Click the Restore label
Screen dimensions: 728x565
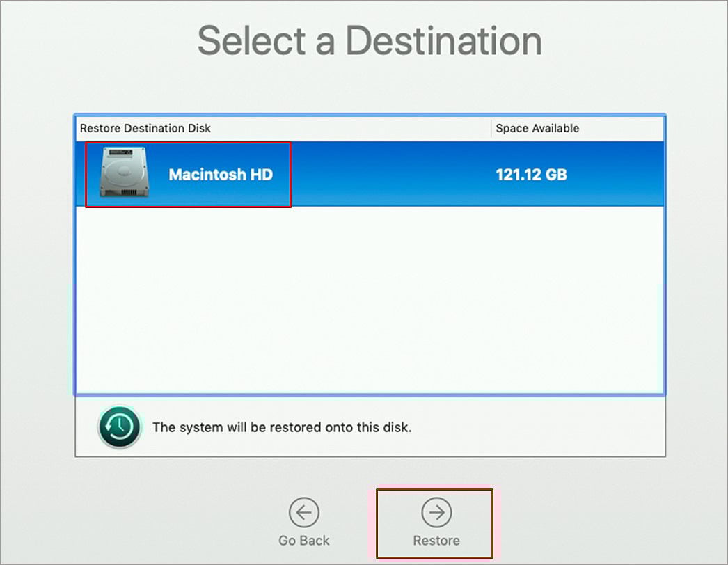point(436,541)
